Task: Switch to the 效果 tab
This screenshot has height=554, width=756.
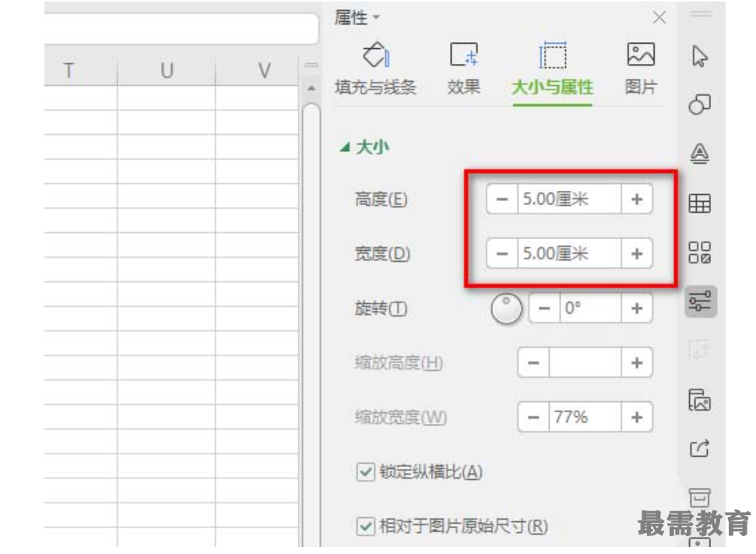Action: click(463, 69)
